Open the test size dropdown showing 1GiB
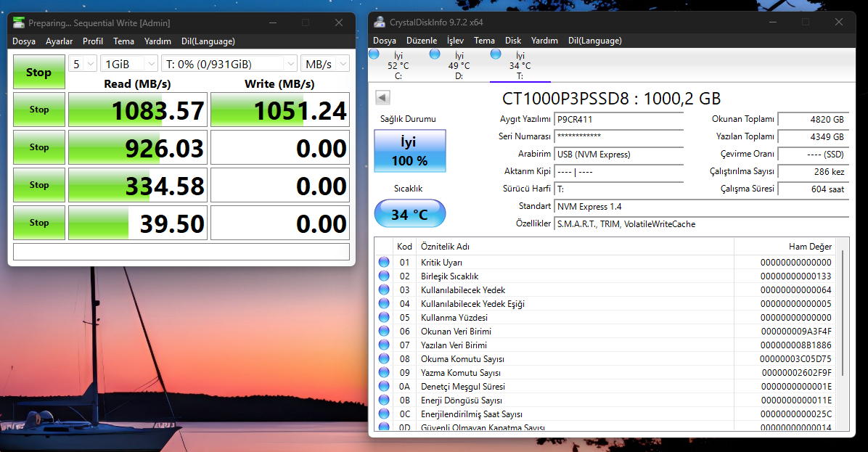This screenshot has width=868, height=452. coord(129,64)
